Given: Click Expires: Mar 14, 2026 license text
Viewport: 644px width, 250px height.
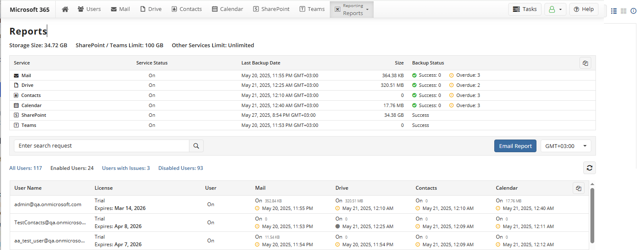Looking at the screenshot, I should point(120,208).
